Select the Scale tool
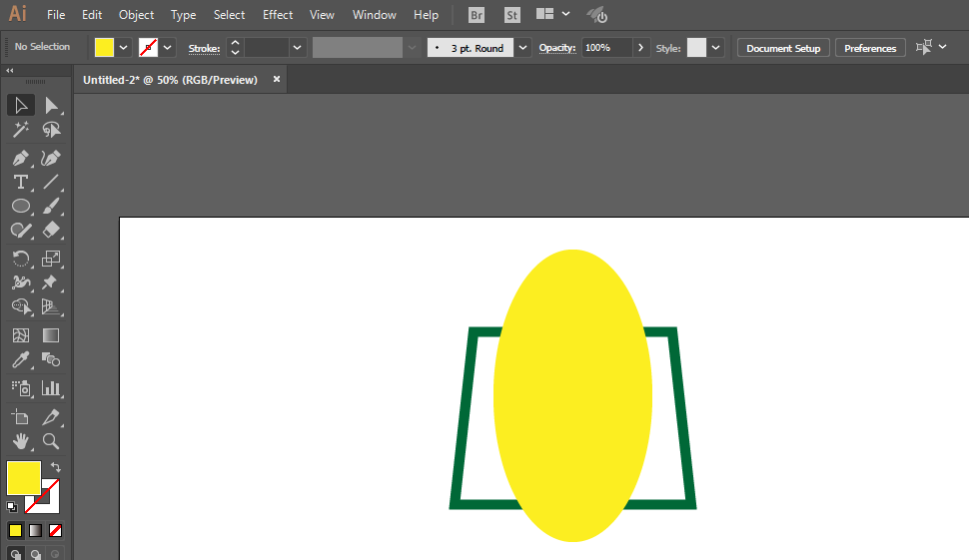 [51, 259]
